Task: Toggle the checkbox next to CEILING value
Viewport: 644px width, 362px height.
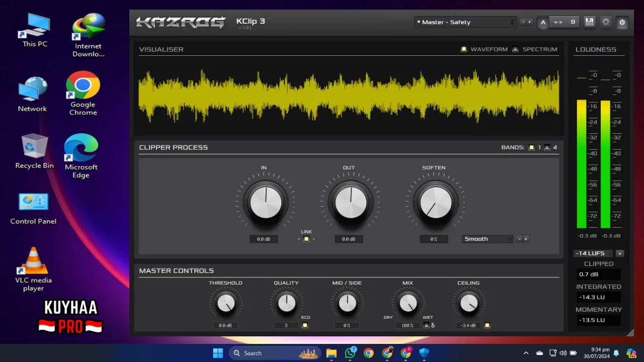Action: [487, 325]
